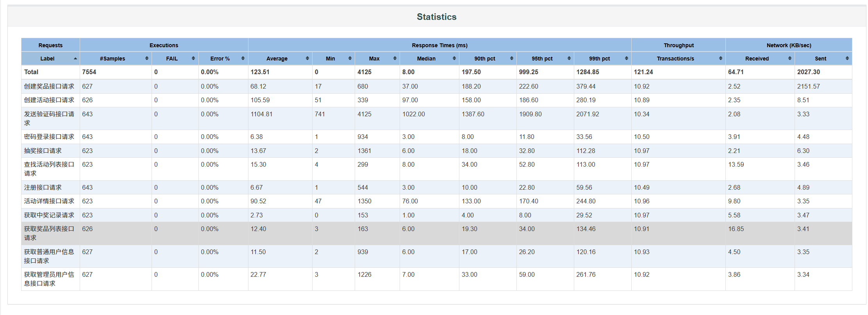
Task: Click the Transactions/s sort arrows icon
Action: 721,59
